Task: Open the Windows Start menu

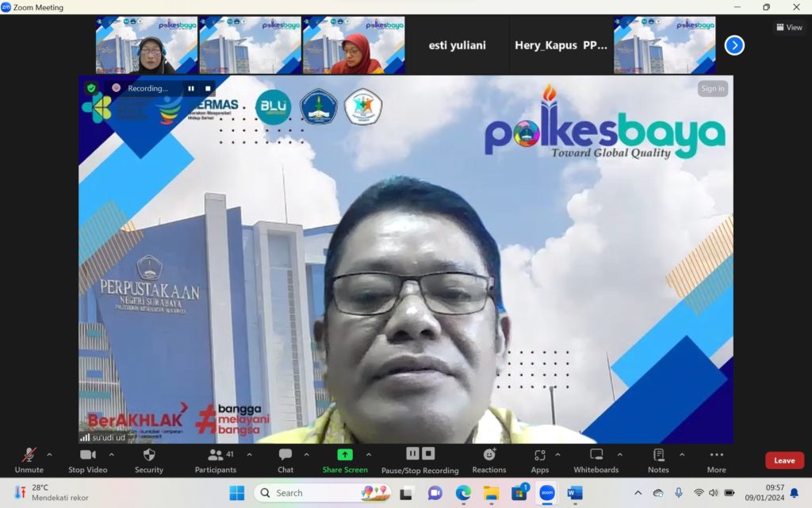Action: pyautogui.click(x=236, y=493)
